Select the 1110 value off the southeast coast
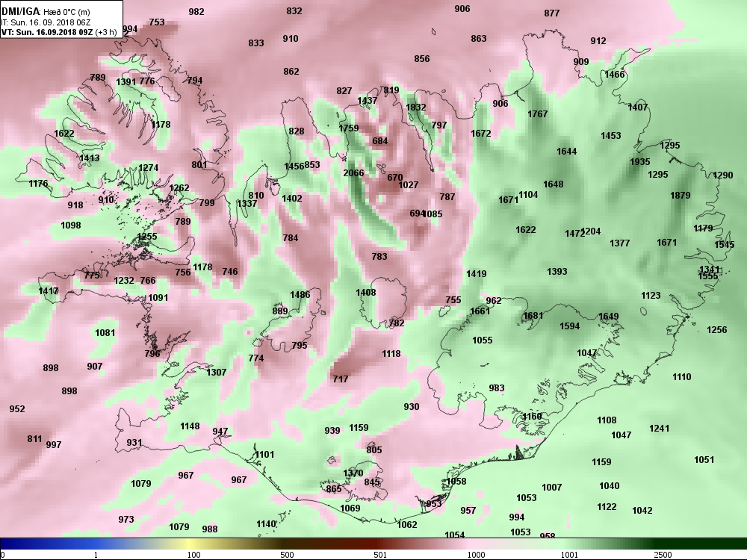 682,376
